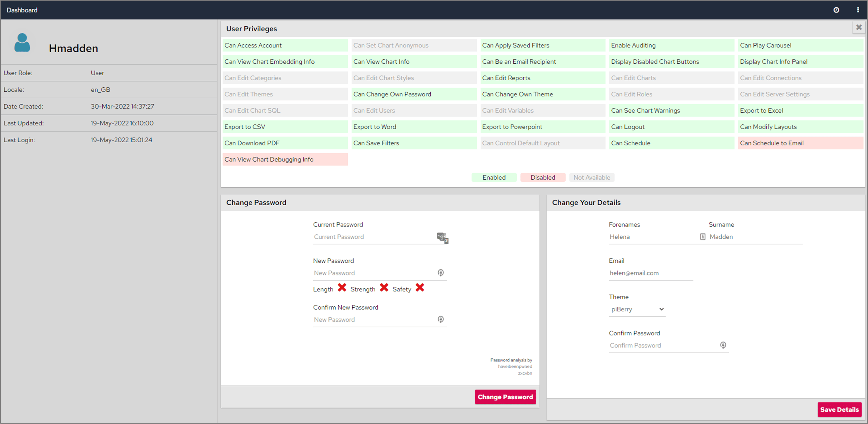Click the greyed Can Edit Users privilege
The image size is (868, 424).
click(x=414, y=111)
